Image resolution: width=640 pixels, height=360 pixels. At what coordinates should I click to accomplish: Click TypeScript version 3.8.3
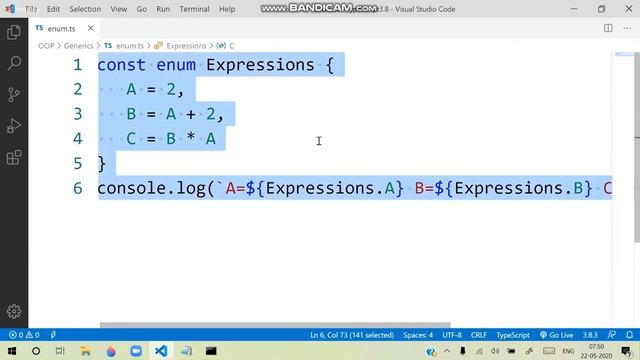(590, 335)
